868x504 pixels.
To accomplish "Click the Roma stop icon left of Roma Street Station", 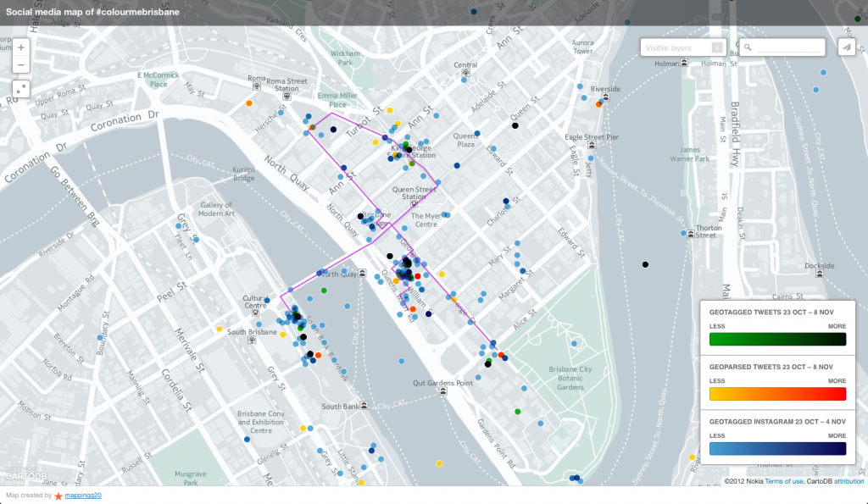I will (x=256, y=86).
